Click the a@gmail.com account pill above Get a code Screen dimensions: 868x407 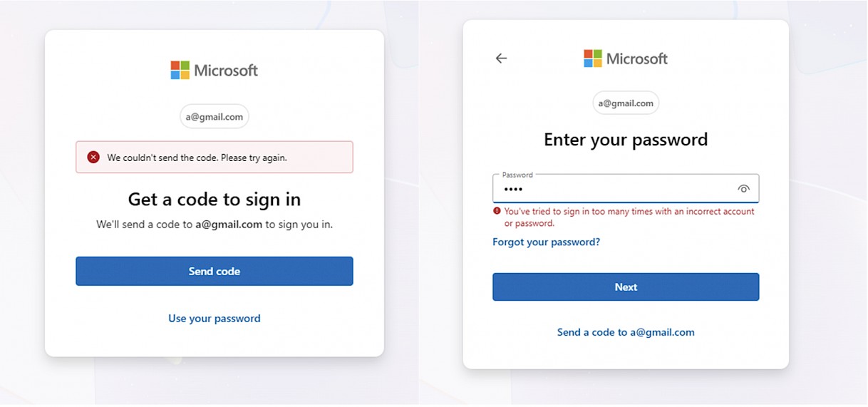coord(214,117)
